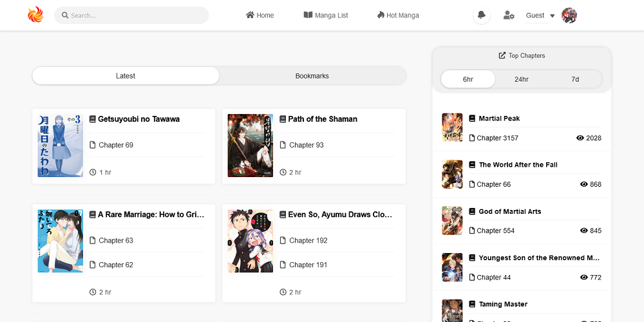Click the flame phoenix site logo

tap(35, 15)
